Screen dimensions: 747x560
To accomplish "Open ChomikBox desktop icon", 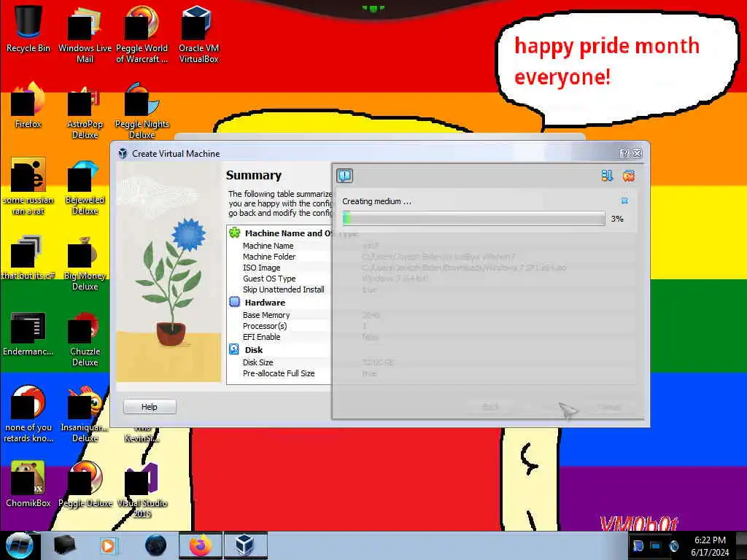I will (x=28, y=485).
